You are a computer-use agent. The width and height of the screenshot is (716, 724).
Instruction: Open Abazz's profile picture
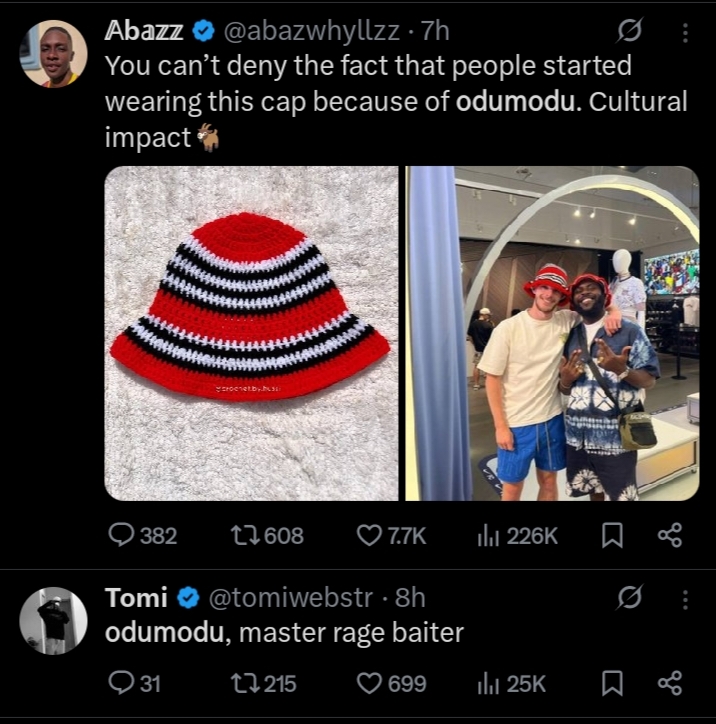click(x=53, y=54)
